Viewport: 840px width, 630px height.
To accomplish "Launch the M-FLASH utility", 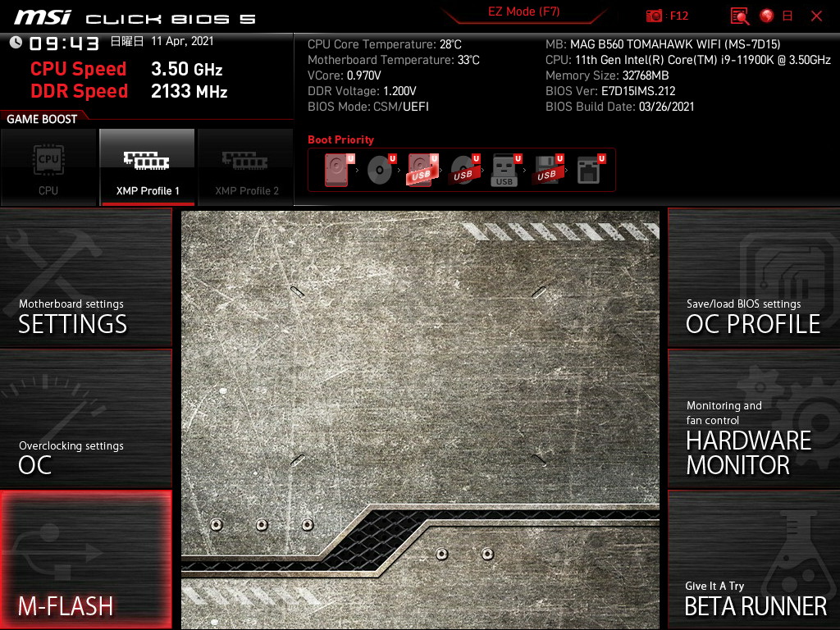I will [x=86, y=559].
